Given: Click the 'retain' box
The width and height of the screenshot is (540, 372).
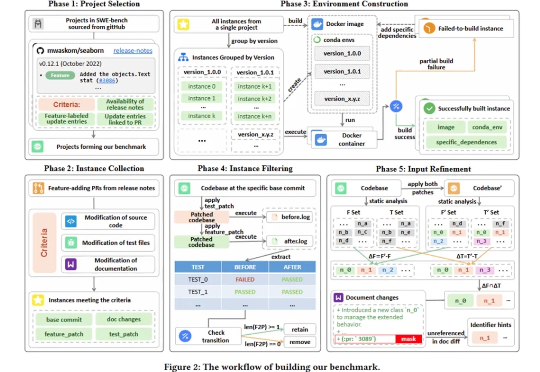Looking at the screenshot, I should (300, 330).
